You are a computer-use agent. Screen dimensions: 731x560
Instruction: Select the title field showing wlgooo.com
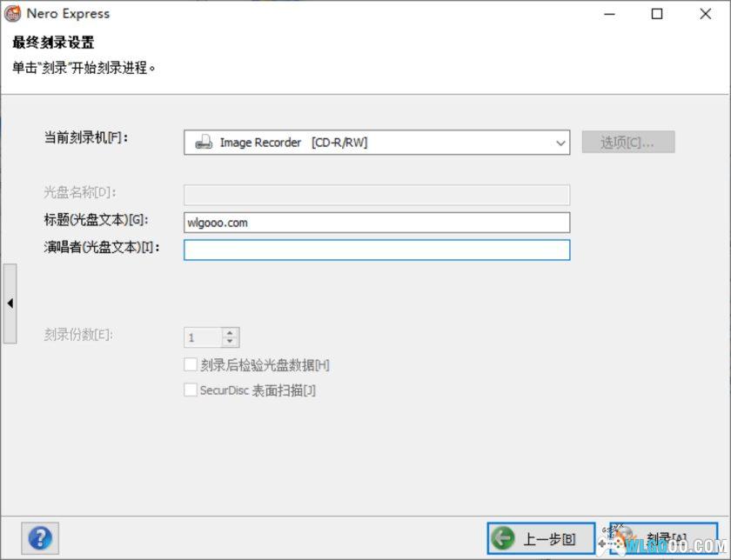(374, 223)
